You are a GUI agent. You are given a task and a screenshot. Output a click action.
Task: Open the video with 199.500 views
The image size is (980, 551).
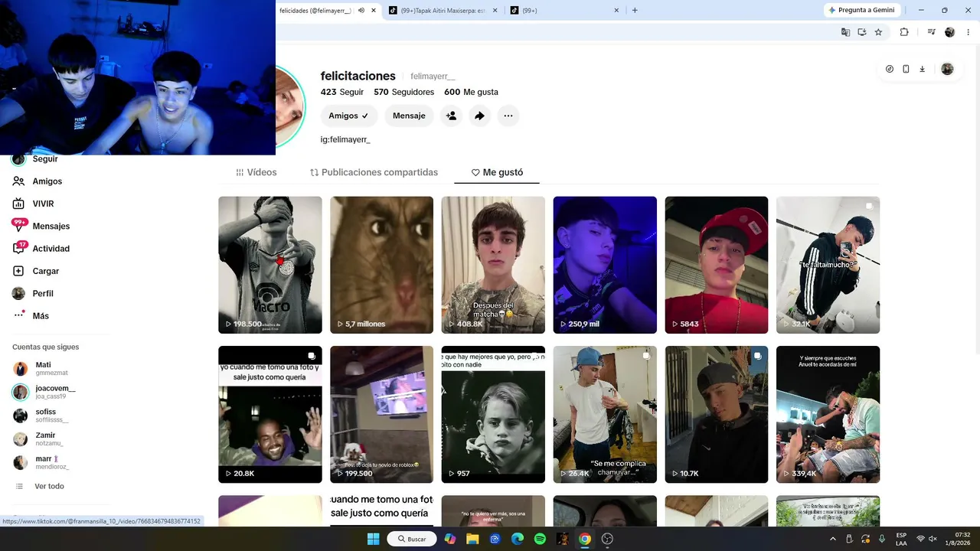click(x=381, y=414)
